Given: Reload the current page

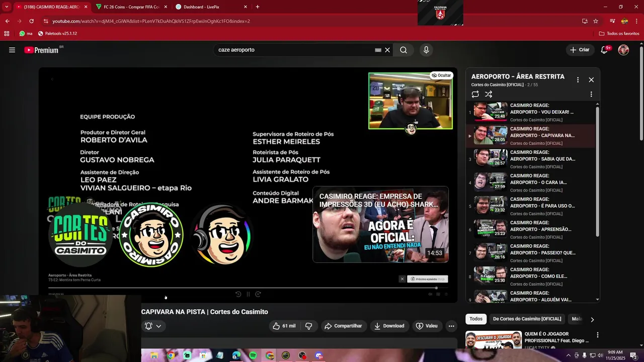Looking at the screenshot, I should pyautogui.click(x=32, y=21).
